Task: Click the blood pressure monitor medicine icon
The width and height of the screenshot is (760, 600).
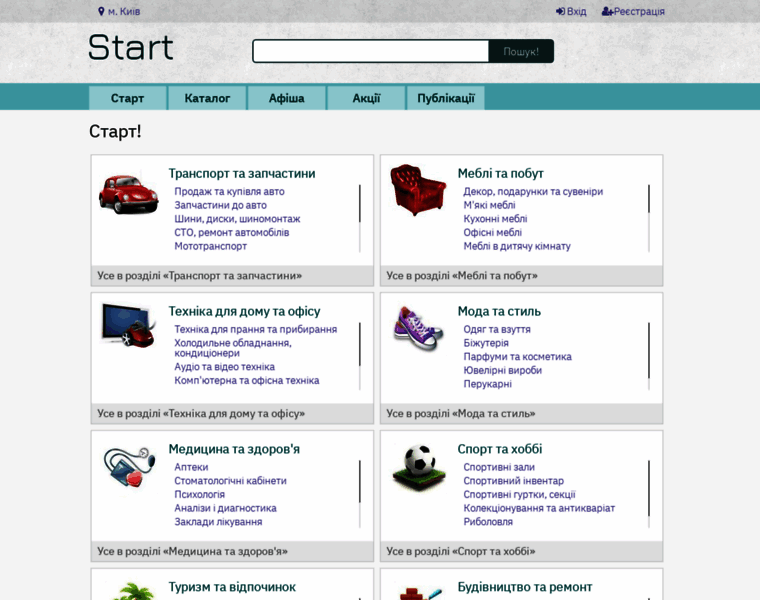Action: pyautogui.click(x=130, y=467)
